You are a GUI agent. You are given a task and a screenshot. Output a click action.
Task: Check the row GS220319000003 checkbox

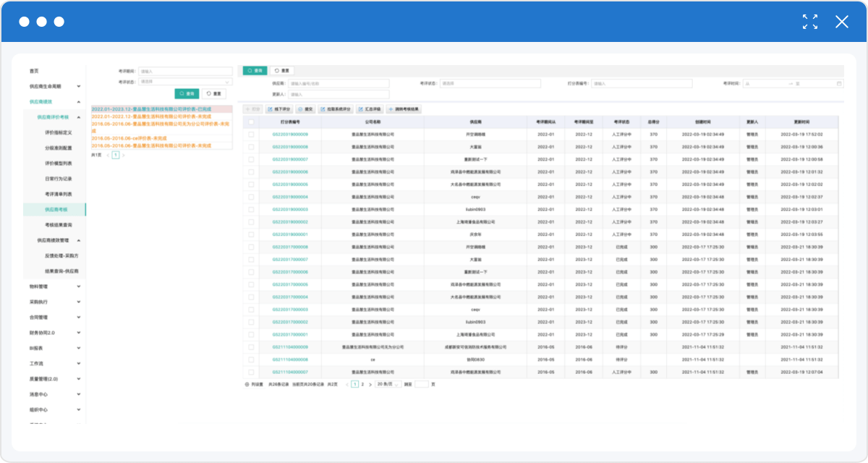[251, 210]
